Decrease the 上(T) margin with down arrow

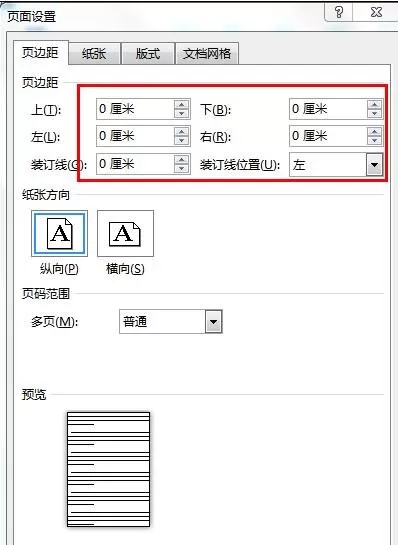(181, 114)
